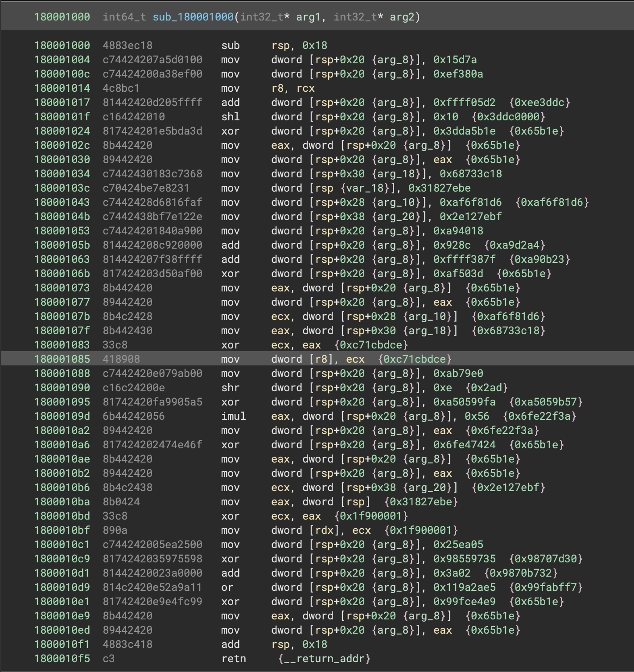Select the shl instruction mnemonic
This screenshot has height=672, width=634.
point(231,117)
